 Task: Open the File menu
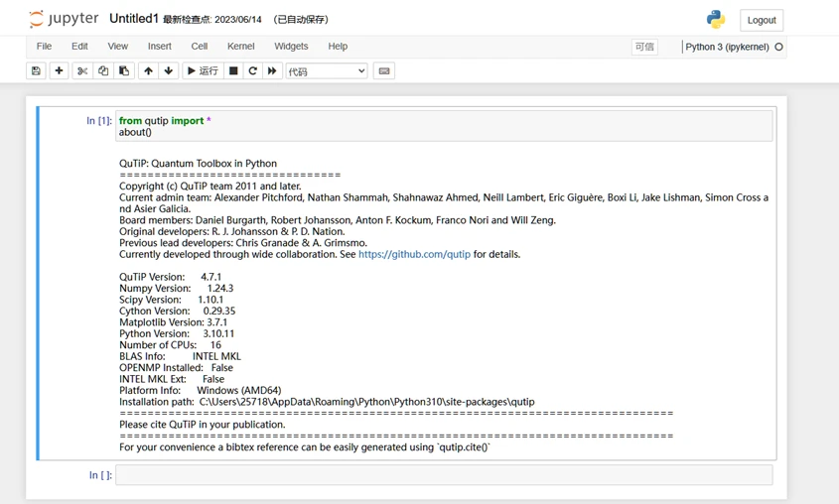tap(44, 46)
